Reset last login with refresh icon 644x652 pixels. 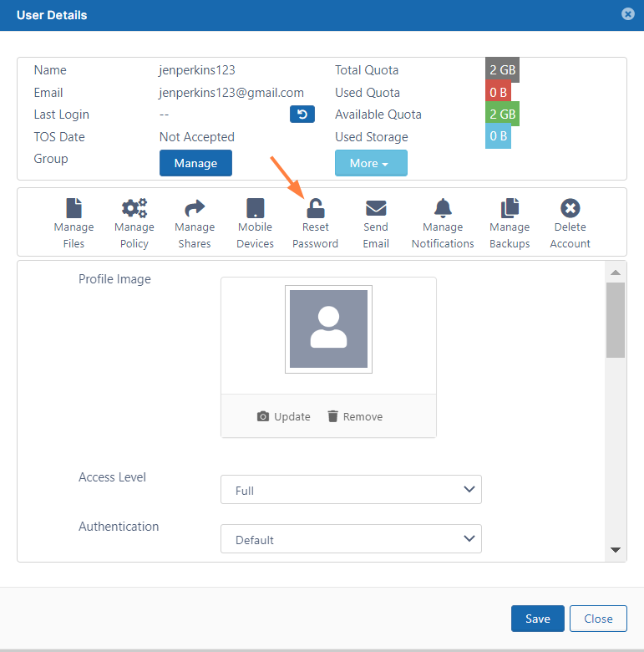point(302,115)
